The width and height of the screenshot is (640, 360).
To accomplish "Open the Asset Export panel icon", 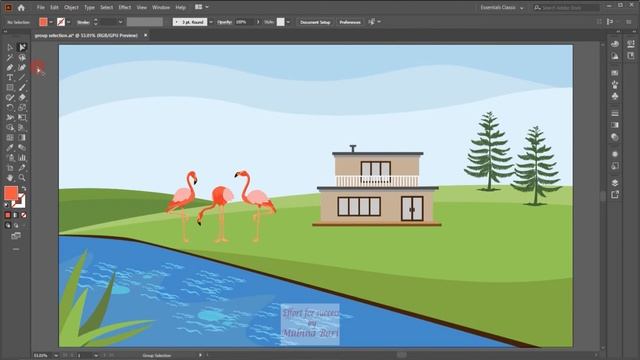I will 615,195.
